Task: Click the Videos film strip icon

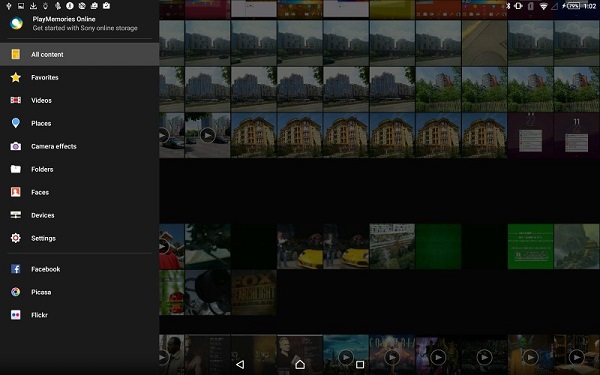Action: 16,100
